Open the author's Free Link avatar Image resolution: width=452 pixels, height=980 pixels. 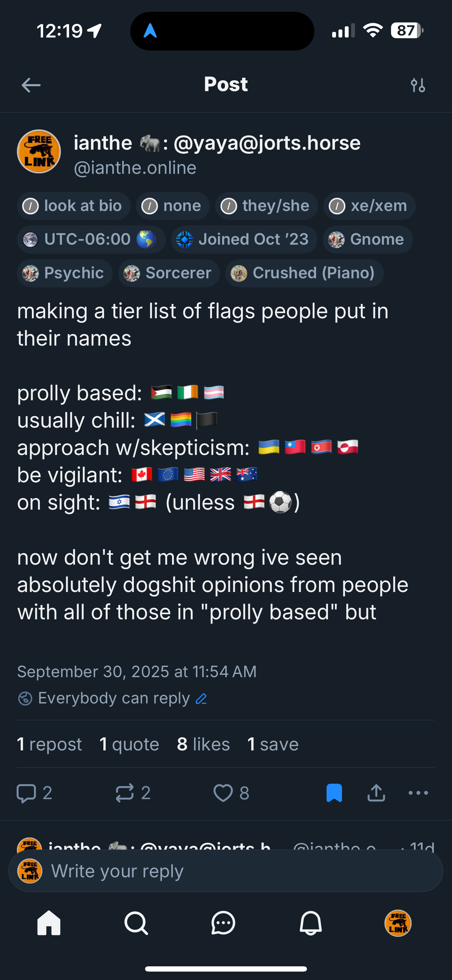39,151
